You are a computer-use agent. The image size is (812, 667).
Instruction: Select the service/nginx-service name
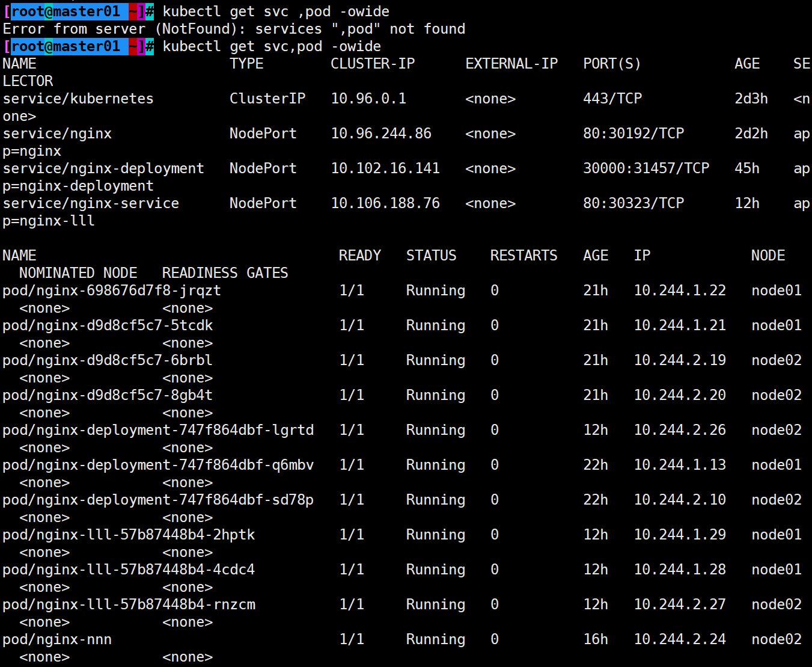(91, 203)
